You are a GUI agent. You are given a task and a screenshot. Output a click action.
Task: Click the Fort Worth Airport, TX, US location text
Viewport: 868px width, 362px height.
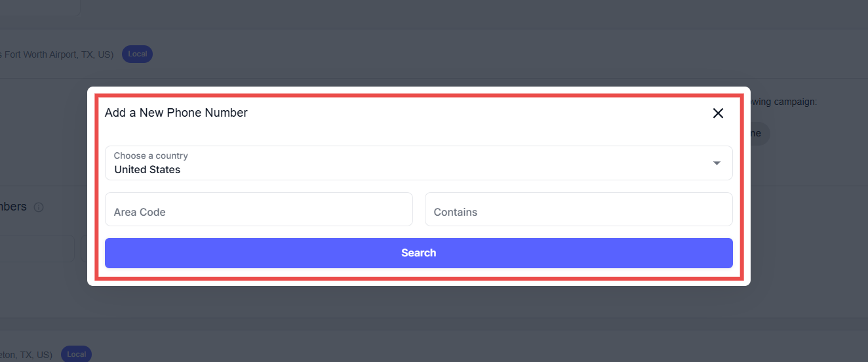click(57, 54)
